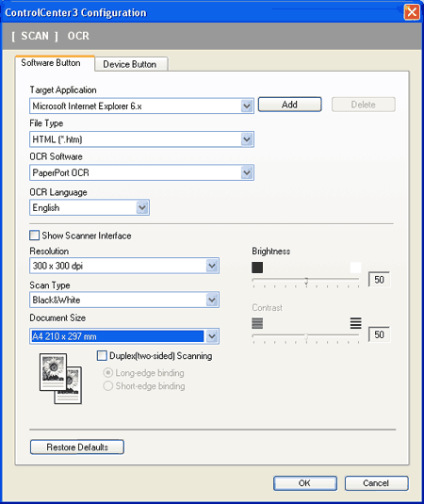Close the ControlCenter3 Configuration window
Screen dimensions: 424x504
click(412, 12)
